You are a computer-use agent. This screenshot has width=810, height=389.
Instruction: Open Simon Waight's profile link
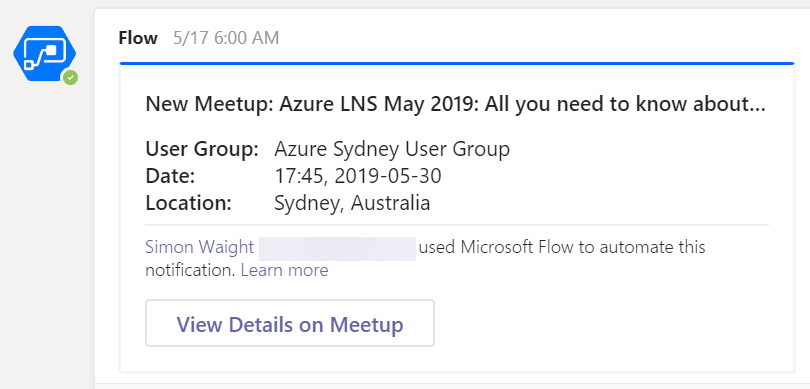[199, 247]
